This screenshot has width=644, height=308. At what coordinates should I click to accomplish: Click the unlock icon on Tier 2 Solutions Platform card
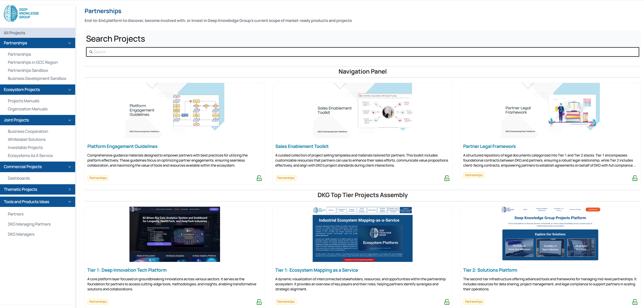click(x=635, y=302)
